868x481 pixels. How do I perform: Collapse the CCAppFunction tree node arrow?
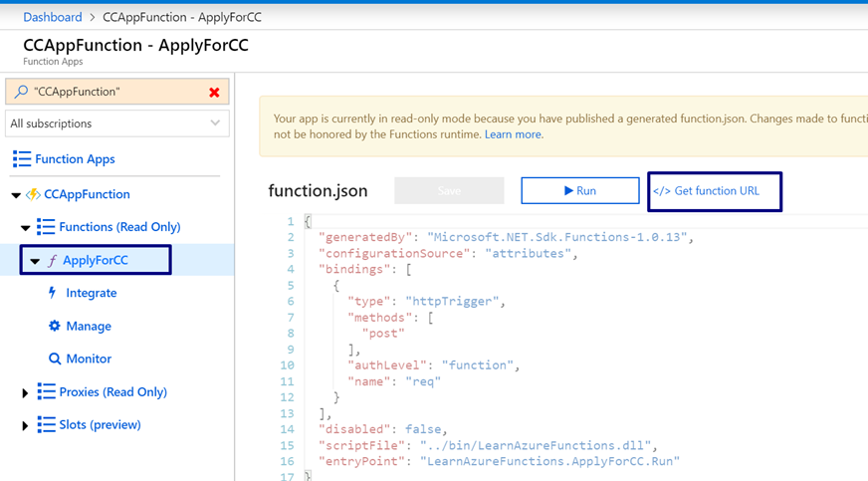16,195
